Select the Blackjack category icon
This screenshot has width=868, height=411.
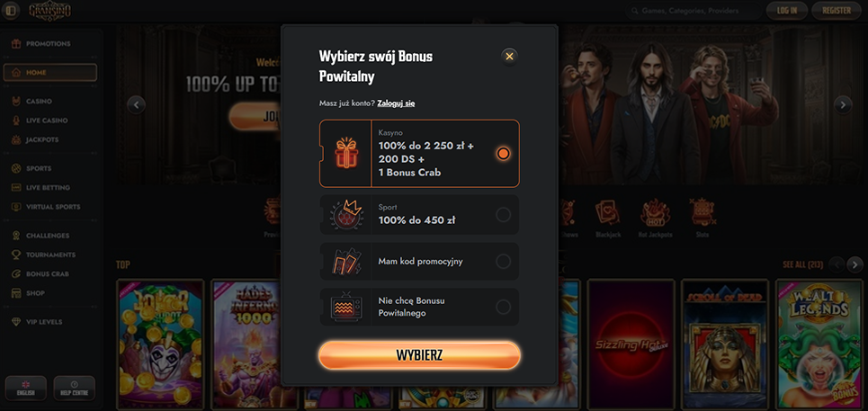[608, 219]
